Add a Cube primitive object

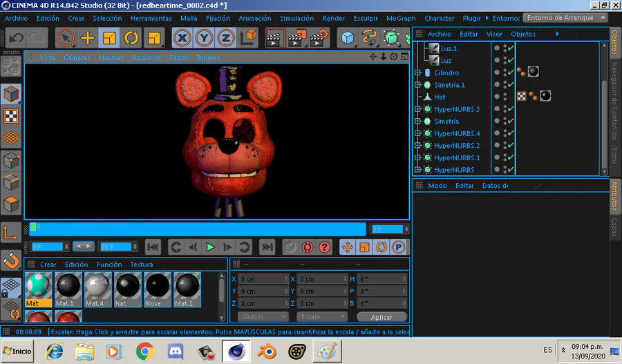348,38
